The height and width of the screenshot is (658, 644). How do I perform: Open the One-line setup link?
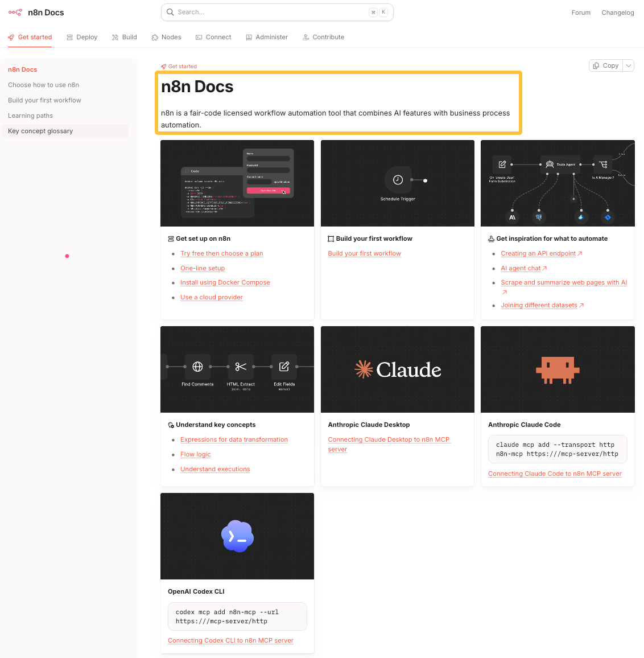[203, 268]
